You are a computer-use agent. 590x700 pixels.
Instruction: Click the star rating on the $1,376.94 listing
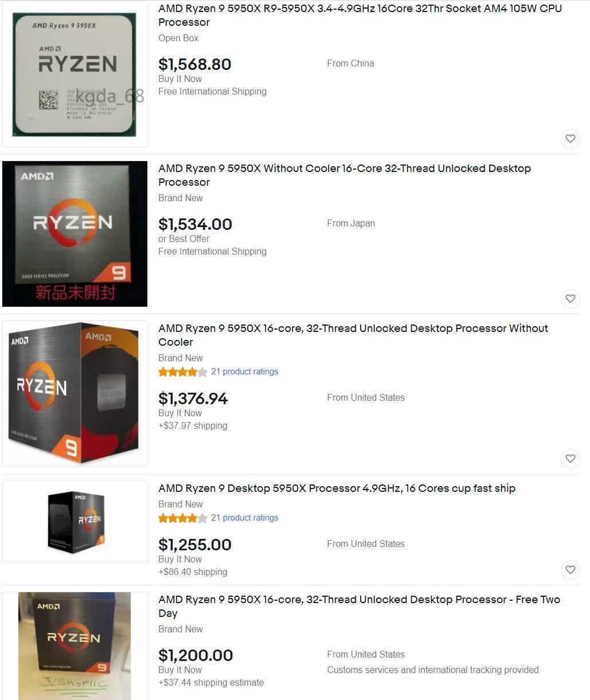coord(182,372)
